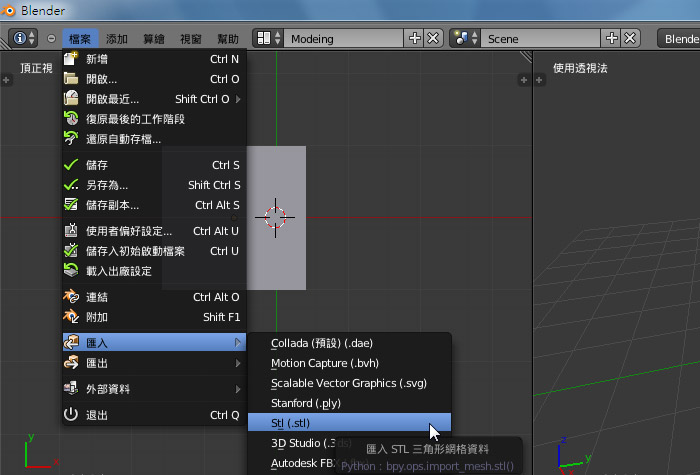Add a new scene with plus button
The width and height of the screenshot is (700, 475).
(611, 38)
